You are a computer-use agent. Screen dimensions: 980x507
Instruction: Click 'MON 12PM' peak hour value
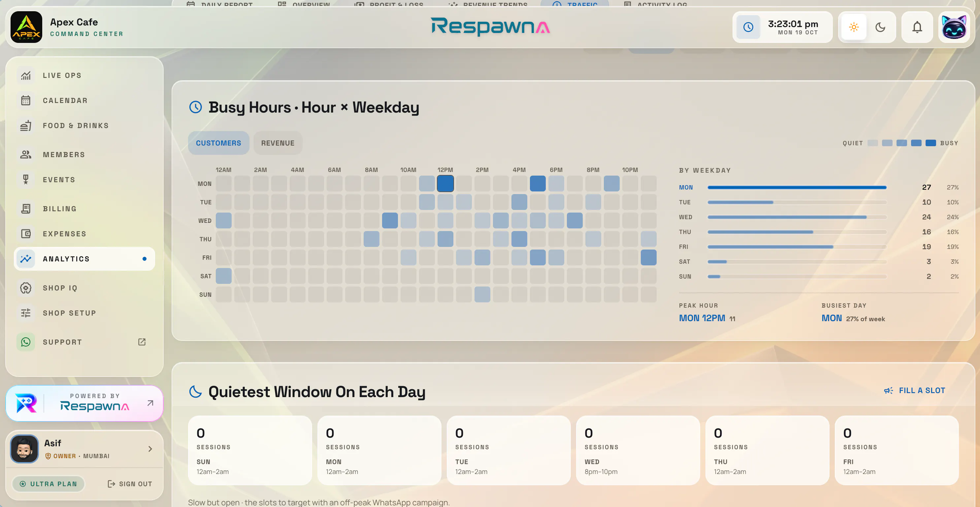tap(702, 318)
